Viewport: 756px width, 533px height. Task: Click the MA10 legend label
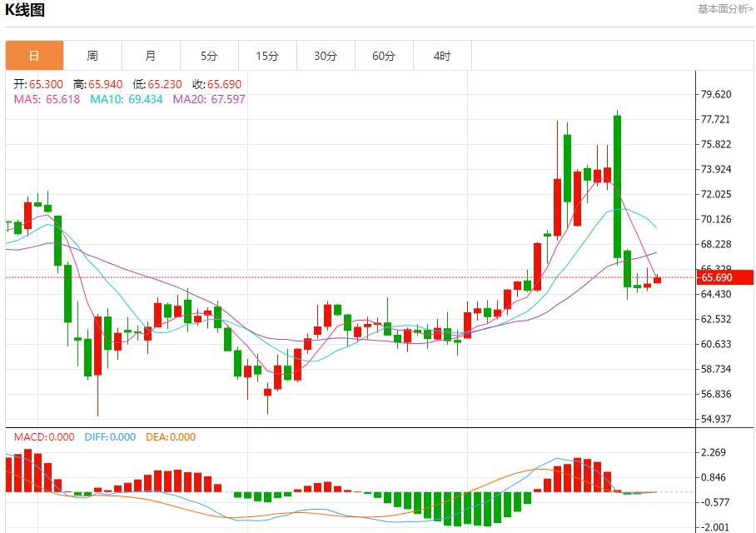coord(107,99)
